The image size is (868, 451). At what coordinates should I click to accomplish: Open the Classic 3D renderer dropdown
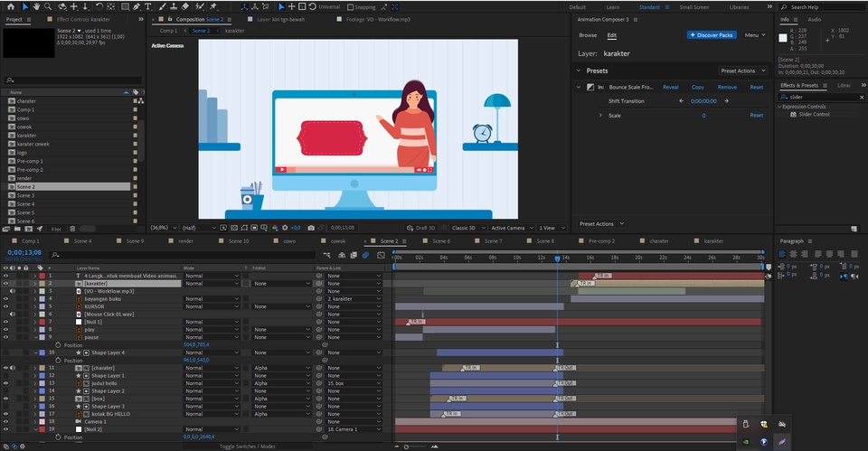[467, 228]
